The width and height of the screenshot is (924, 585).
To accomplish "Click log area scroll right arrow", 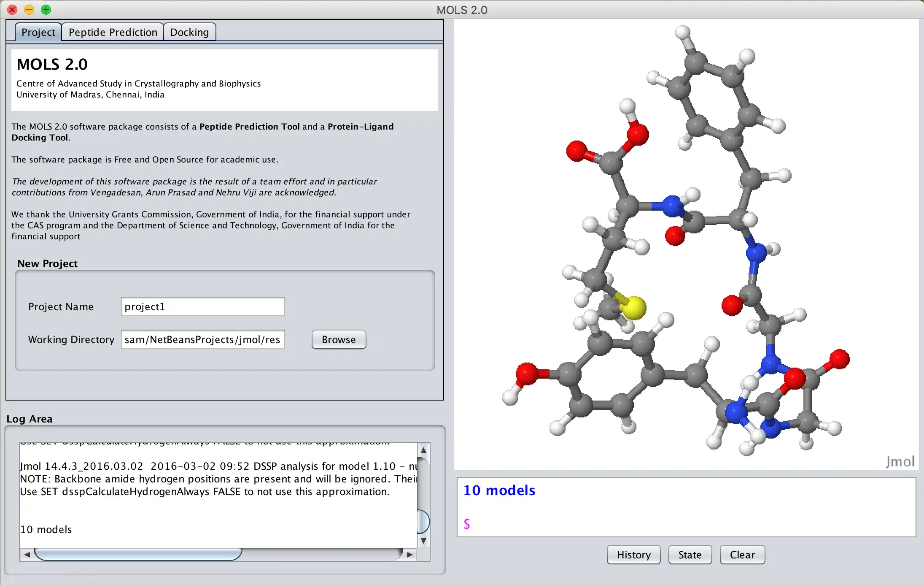I will (409, 555).
